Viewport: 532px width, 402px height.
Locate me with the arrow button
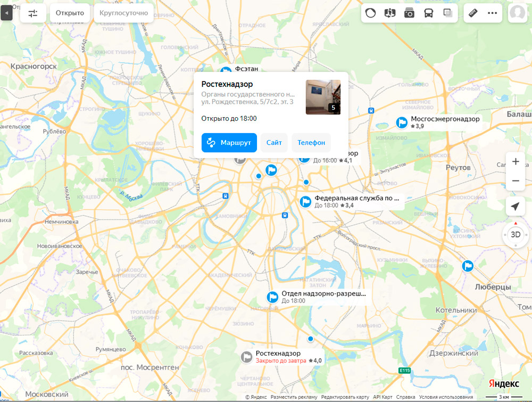(x=515, y=207)
